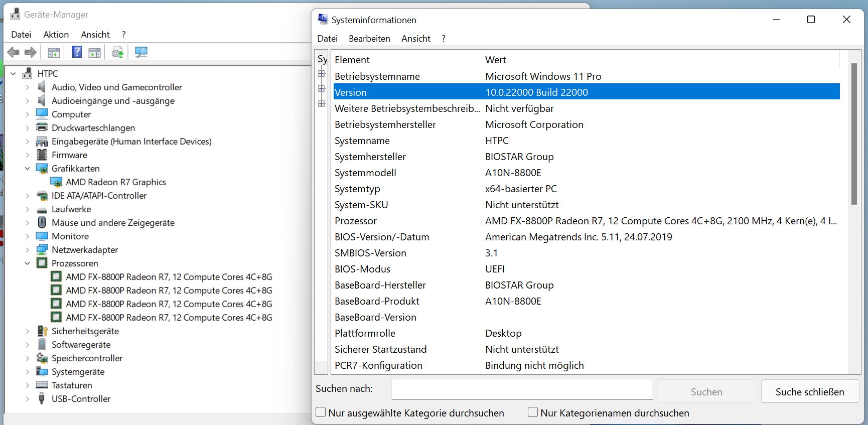Expand Audio, Video und Gamecontroller
868x425 pixels.
(27, 87)
